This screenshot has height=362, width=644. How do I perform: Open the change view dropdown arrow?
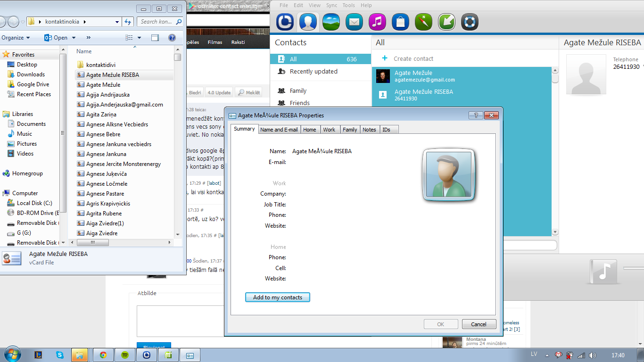(x=139, y=38)
